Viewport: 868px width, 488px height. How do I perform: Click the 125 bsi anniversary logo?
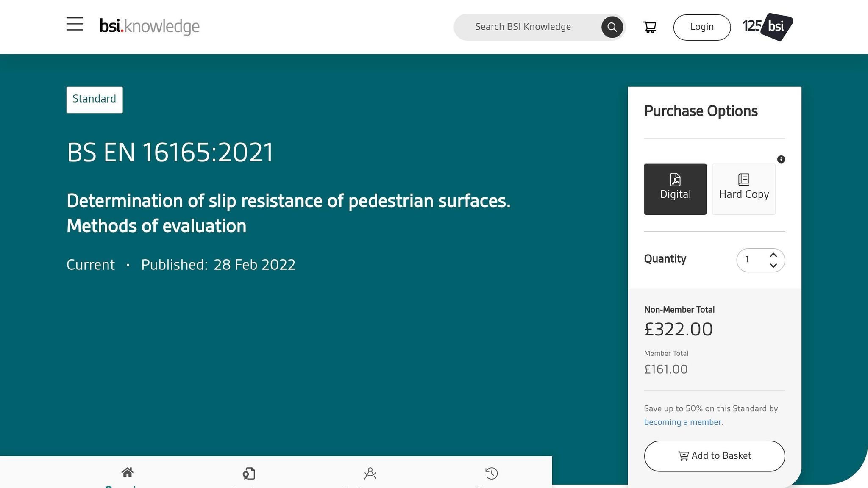coord(768,27)
